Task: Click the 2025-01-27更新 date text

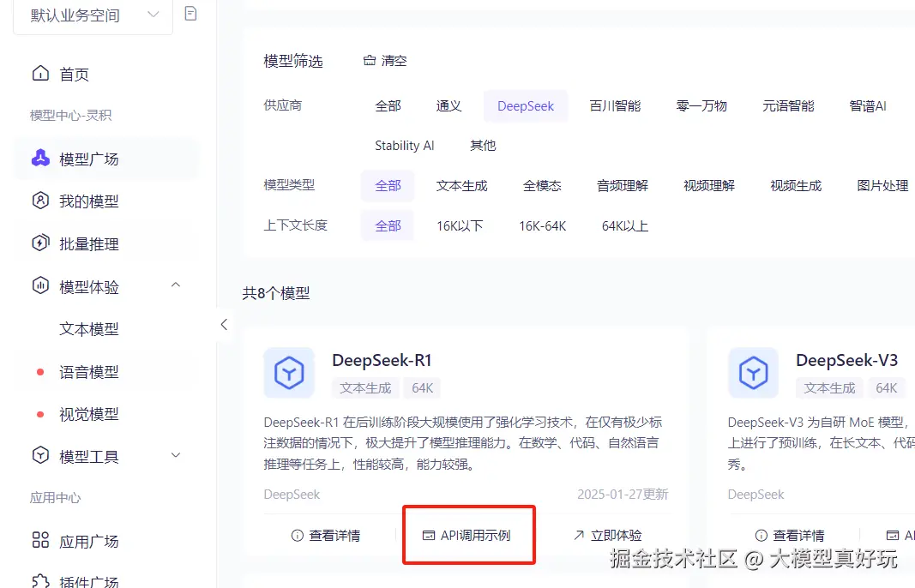Action: [623, 495]
